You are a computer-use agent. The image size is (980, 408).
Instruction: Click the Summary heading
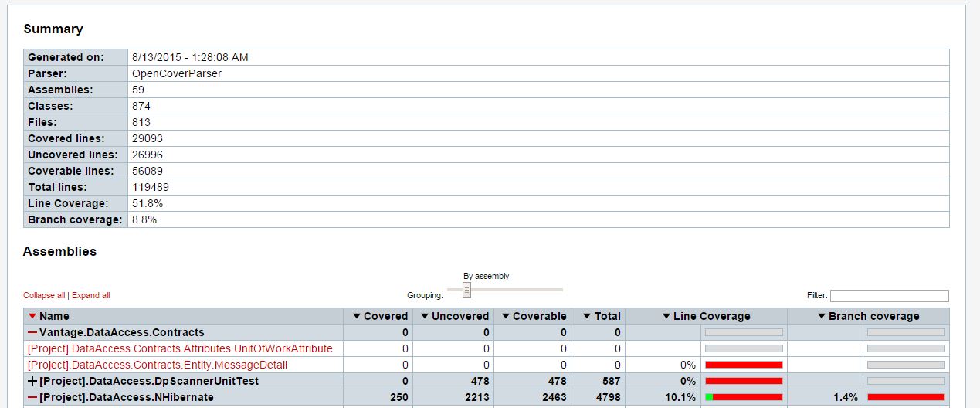click(x=53, y=29)
